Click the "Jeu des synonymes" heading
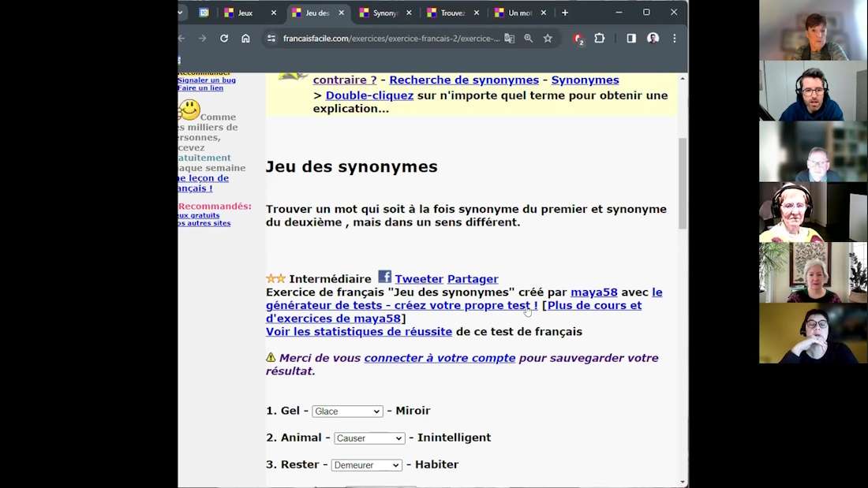This screenshot has height=488, width=868. pos(351,167)
